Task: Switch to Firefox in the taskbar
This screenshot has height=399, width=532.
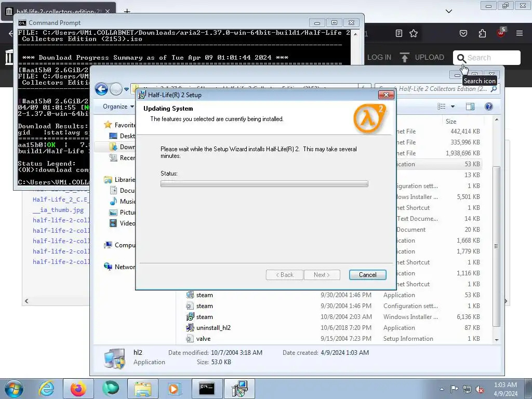Action: pos(78,389)
